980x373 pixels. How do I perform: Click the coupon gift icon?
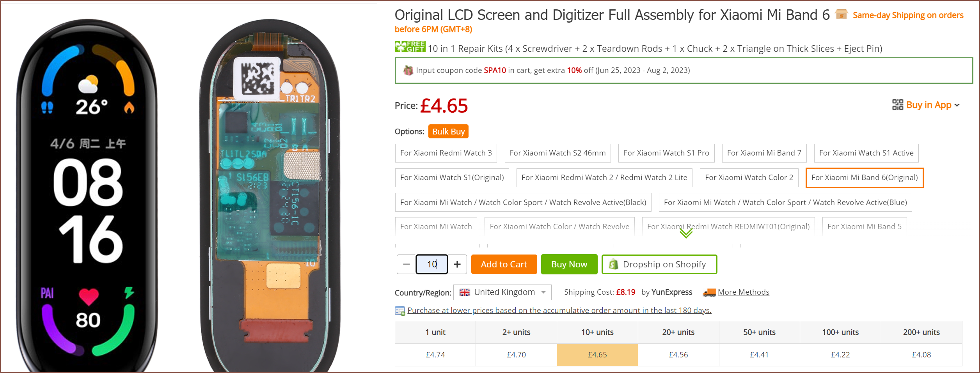point(408,70)
